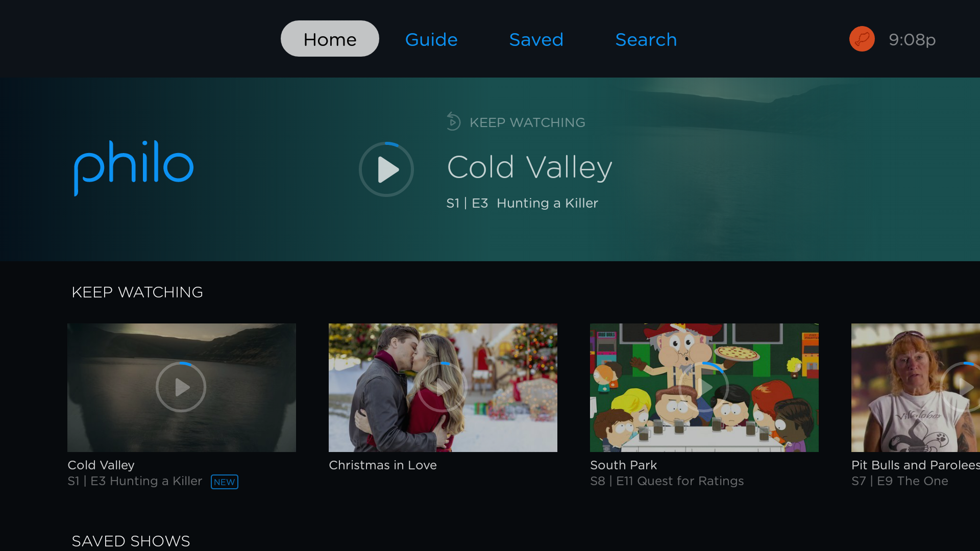Image resolution: width=980 pixels, height=551 pixels.
Task: Click the Keep Watching replay icon
Action: click(x=453, y=122)
